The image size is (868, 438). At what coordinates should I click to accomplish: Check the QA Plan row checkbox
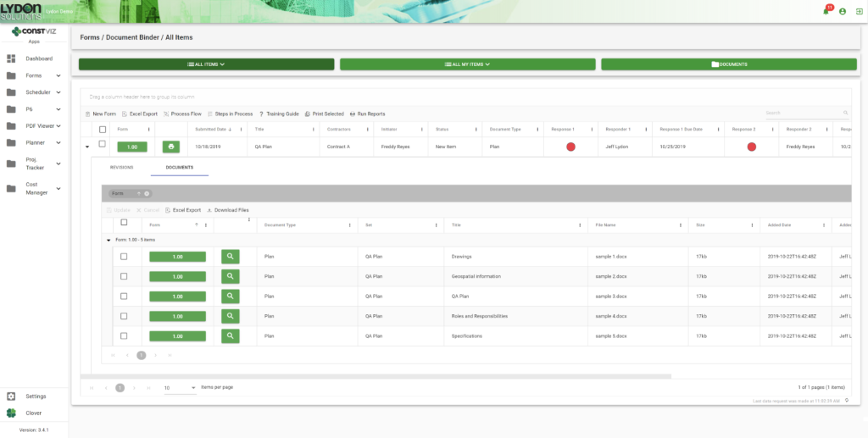pyautogui.click(x=103, y=145)
